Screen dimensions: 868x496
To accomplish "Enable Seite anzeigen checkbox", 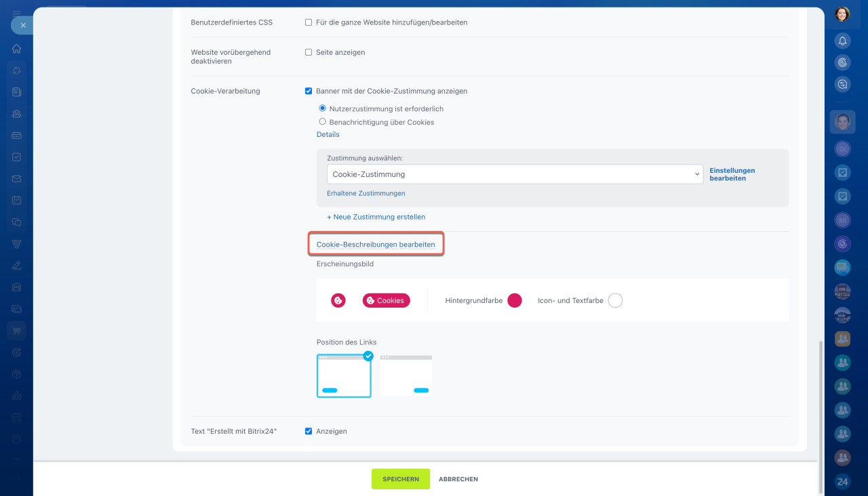I will click(x=309, y=52).
